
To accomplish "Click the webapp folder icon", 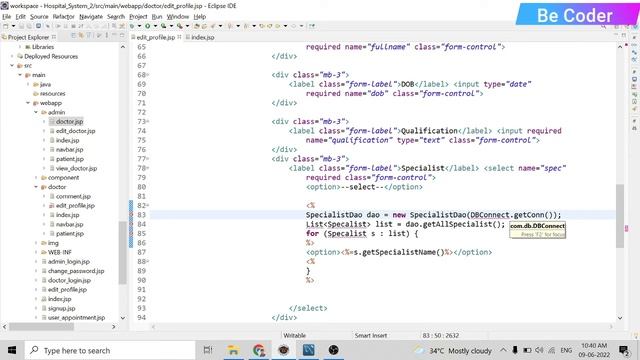I will click(x=36, y=103).
